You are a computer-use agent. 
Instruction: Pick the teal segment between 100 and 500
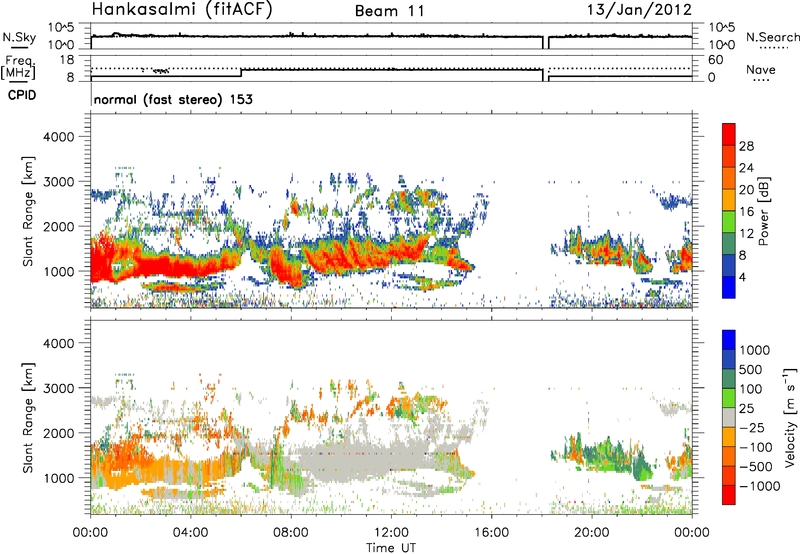[729, 379]
